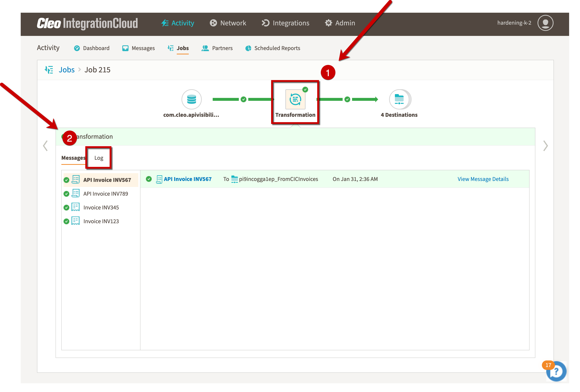Click the Messages inbox icon

(125, 48)
